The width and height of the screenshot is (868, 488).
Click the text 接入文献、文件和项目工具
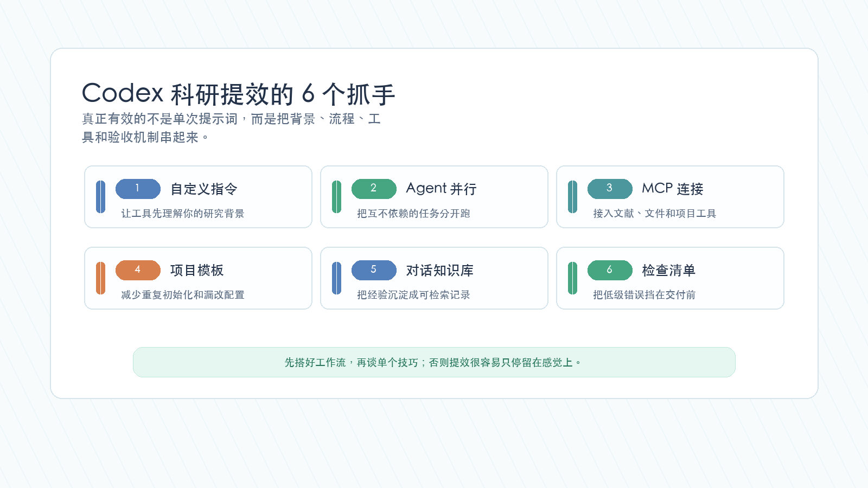(655, 214)
